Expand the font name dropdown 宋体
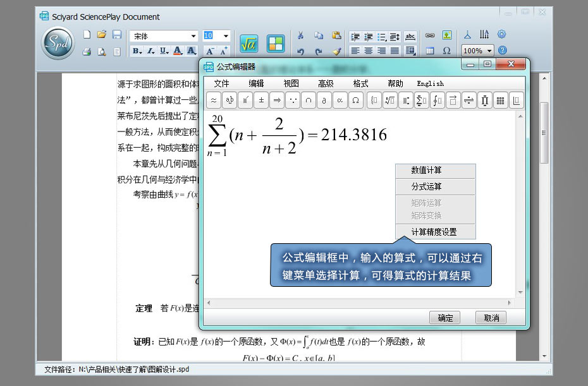This screenshot has width=588, height=386. [x=193, y=37]
